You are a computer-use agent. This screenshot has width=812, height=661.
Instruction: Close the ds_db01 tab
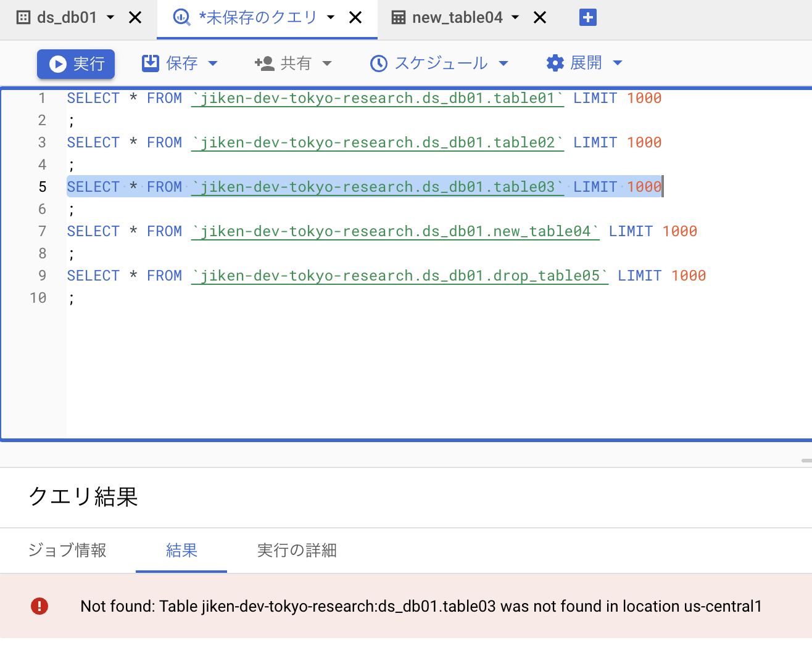(135, 17)
